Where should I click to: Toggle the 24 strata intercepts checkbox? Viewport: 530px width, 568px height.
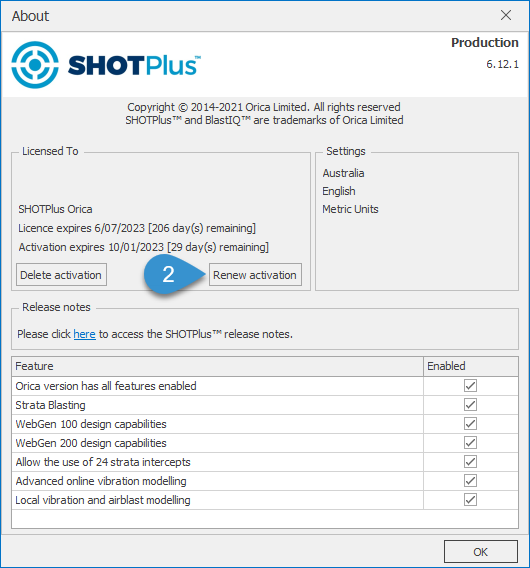pos(470,462)
